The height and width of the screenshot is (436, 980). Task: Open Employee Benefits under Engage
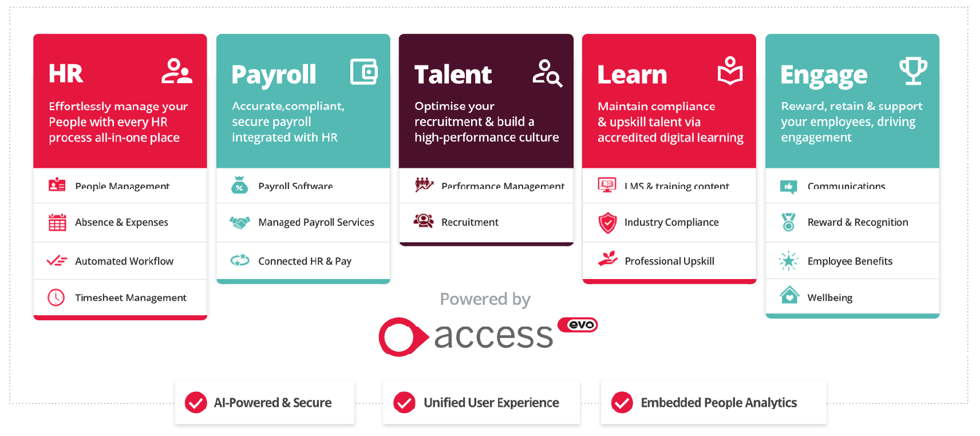(x=852, y=261)
